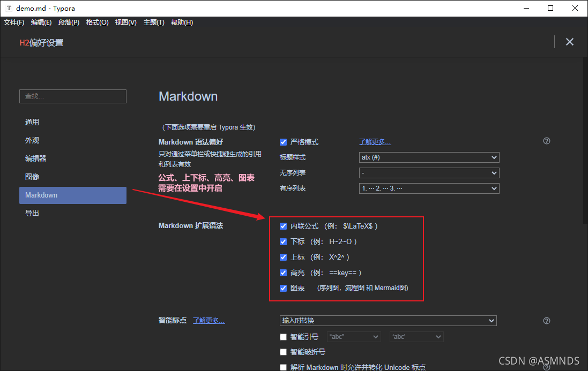Image resolution: width=588 pixels, height=371 pixels.
Task: Open the 标题样式 dropdown showing atx (#)
Action: click(x=429, y=157)
